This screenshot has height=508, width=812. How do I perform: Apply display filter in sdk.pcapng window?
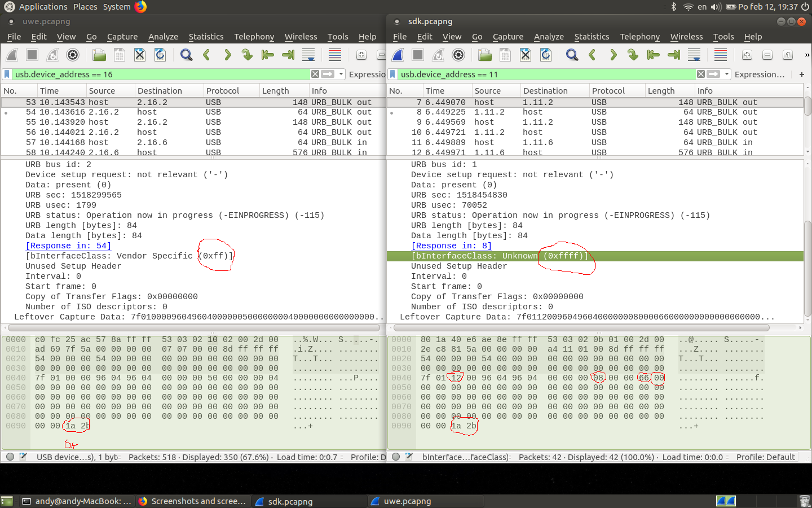tap(713, 74)
